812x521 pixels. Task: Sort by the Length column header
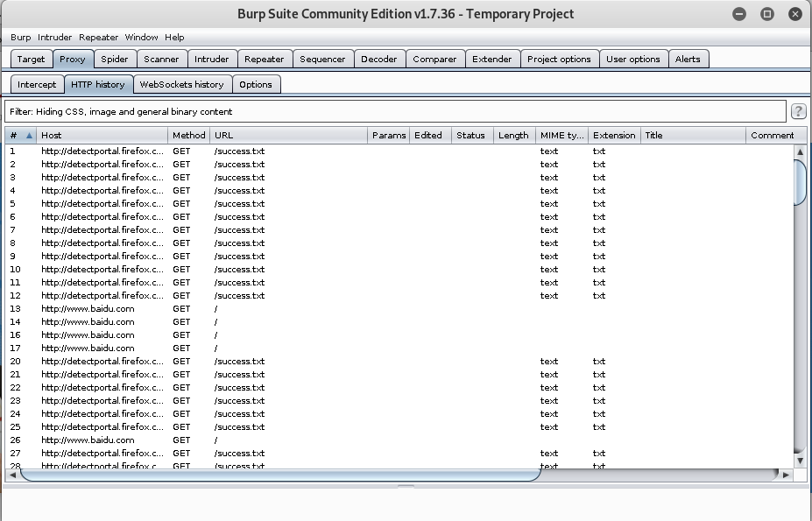(514, 135)
